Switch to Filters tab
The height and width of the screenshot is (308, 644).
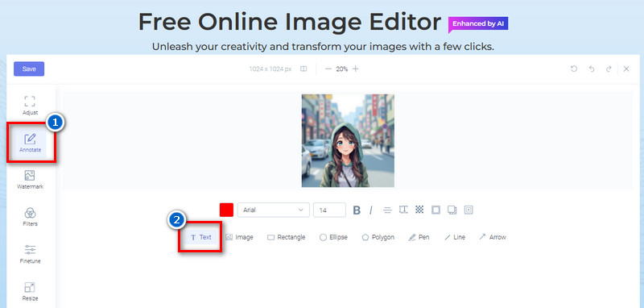pos(30,217)
